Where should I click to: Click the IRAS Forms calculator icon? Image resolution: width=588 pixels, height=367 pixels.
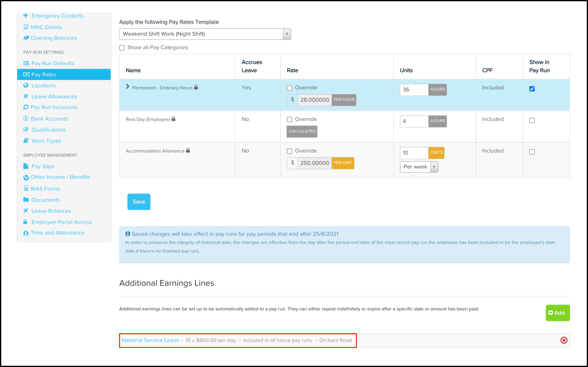tap(26, 188)
